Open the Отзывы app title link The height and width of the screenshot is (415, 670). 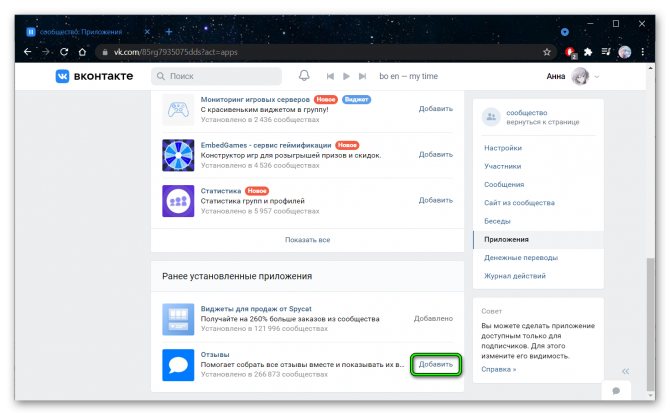click(x=215, y=355)
